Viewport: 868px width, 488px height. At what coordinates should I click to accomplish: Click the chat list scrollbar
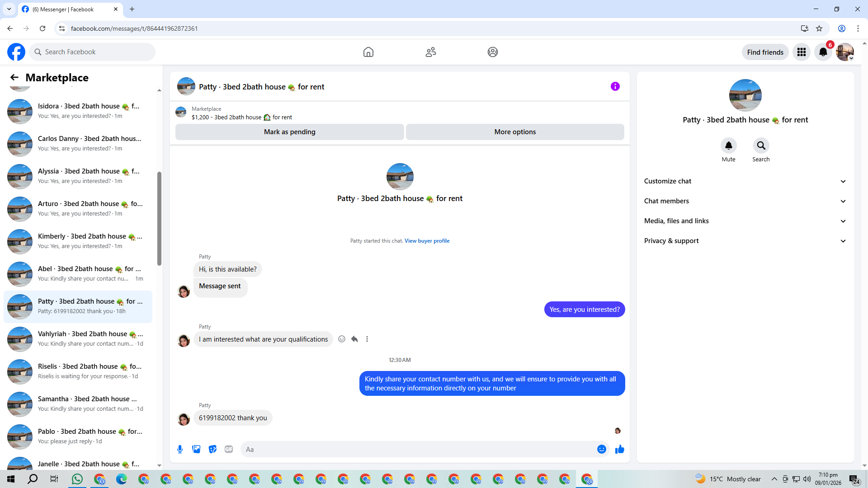[x=159, y=219]
